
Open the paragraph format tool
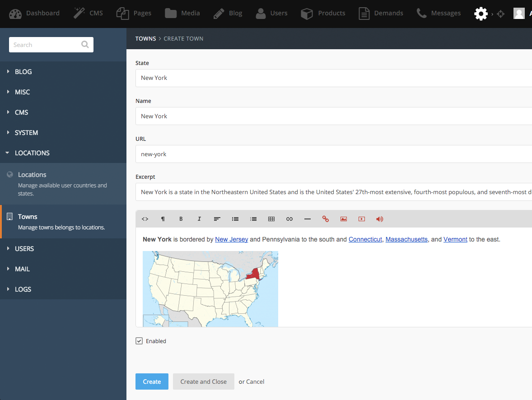point(163,219)
